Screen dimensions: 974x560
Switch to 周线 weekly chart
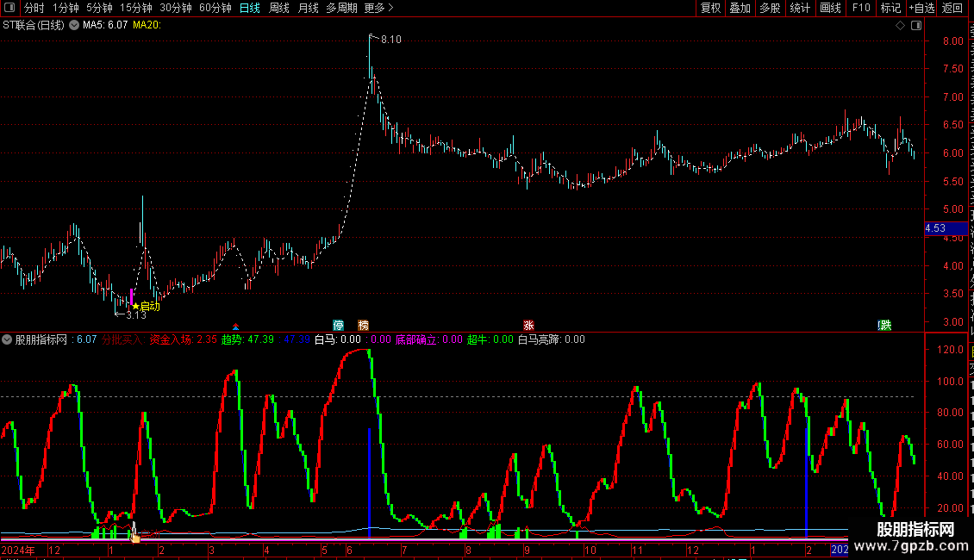click(x=279, y=8)
